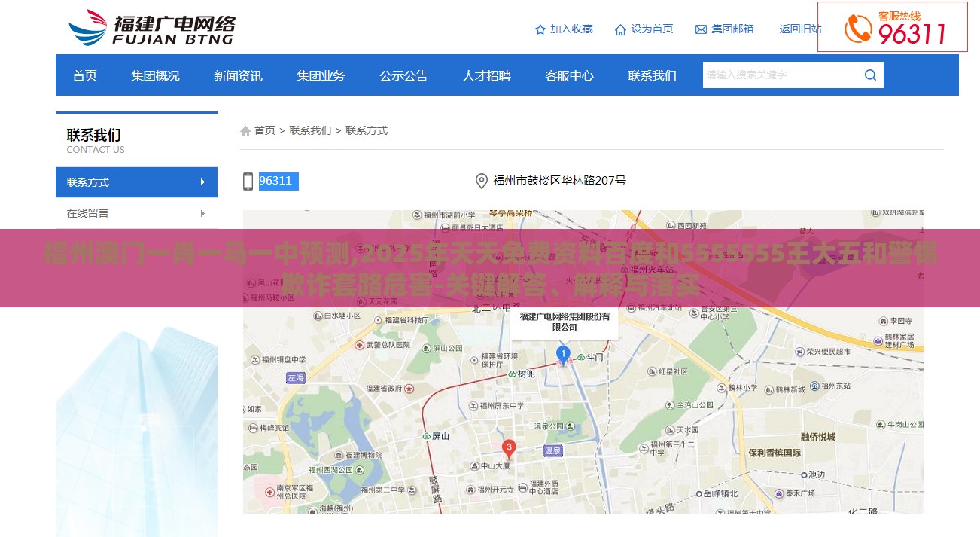Click 客服热线 96311 banner
Image resolution: width=980 pixels, height=537 pixels.
point(893,26)
